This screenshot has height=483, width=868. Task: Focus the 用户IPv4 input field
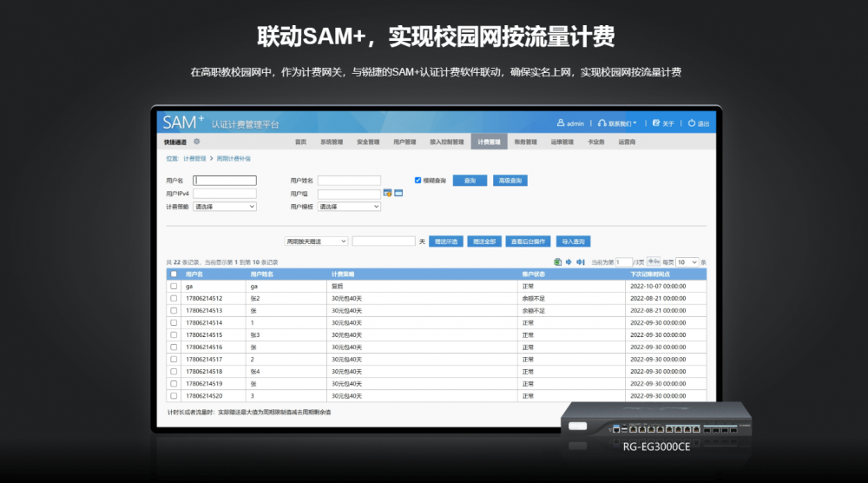click(225, 194)
